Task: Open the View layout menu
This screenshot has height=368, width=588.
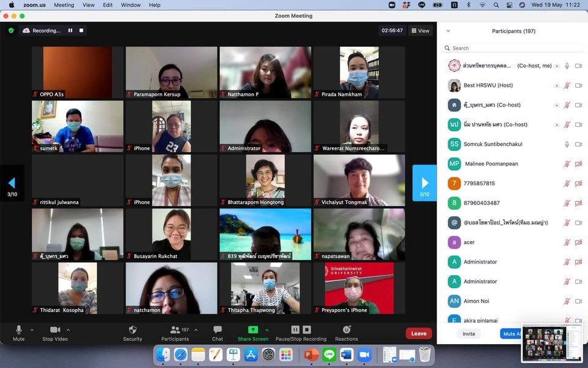Action: [420, 30]
